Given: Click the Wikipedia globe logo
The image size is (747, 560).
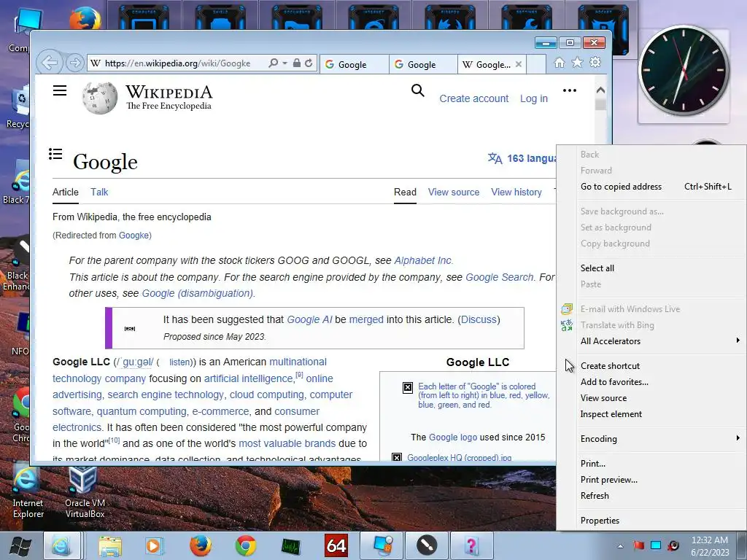Looking at the screenshot, I should click(x=100, y=98).
